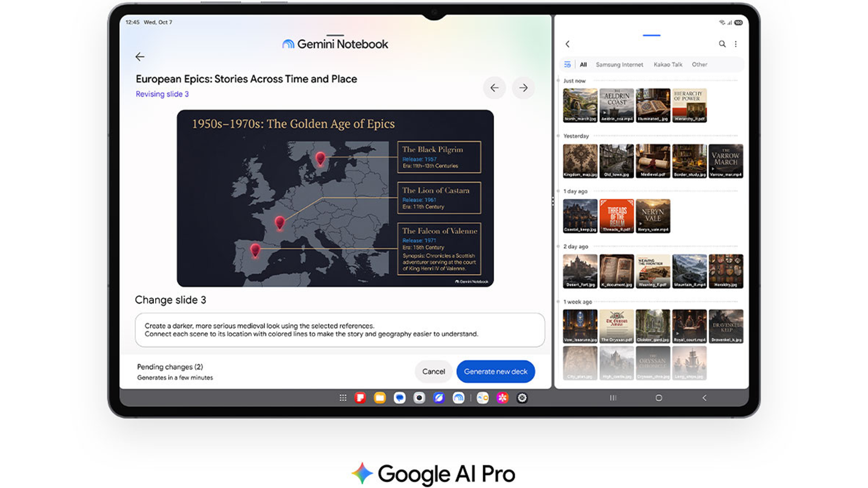Open the split-screen app pair icon
The height and width of the screenshot is (488, 868).
[483, 398]
